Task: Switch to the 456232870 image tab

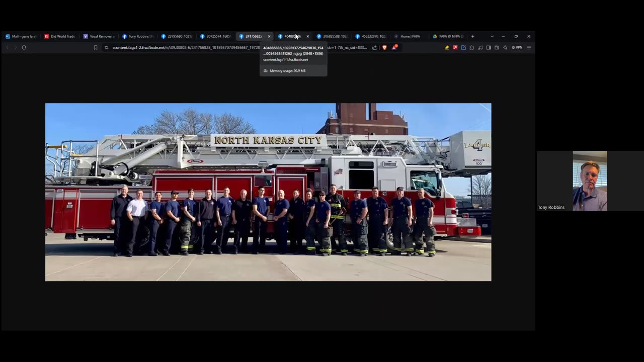Action: [x=371, y=36]
